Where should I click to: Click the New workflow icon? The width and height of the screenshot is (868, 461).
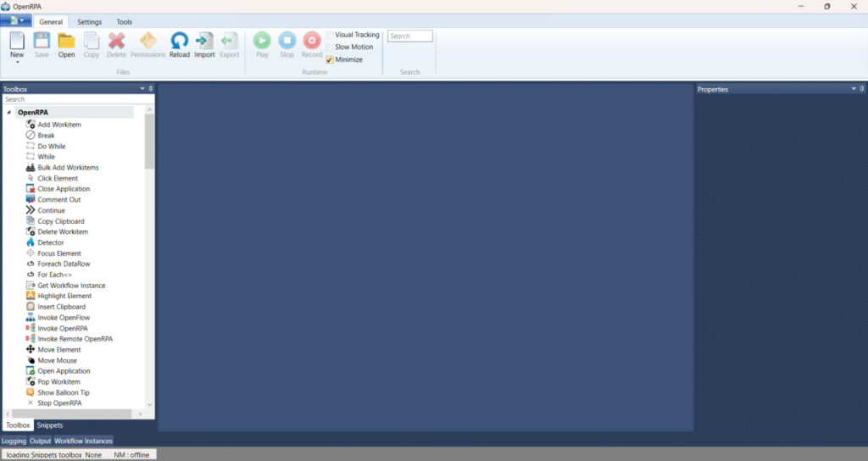pyautogui.click(x=17, y=41)
